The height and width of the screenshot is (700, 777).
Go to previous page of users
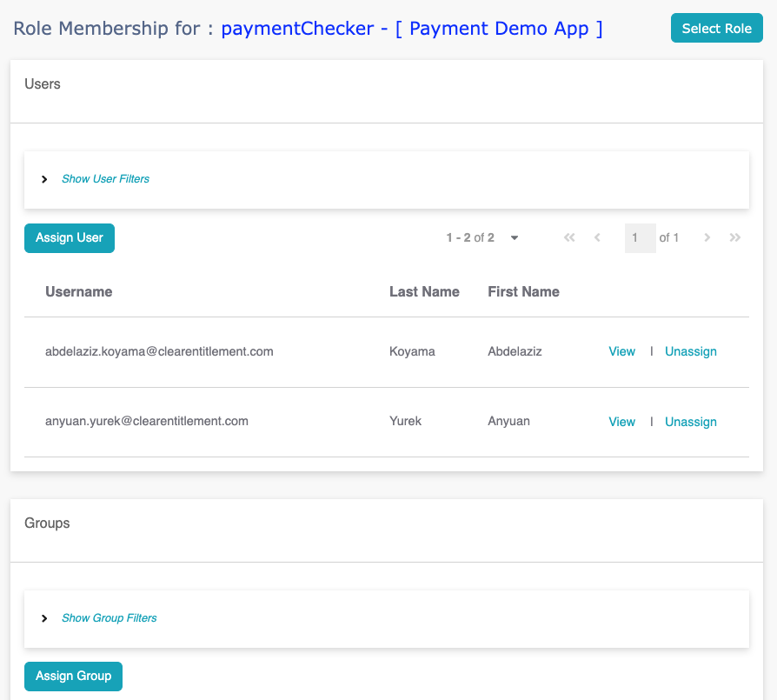598,238
